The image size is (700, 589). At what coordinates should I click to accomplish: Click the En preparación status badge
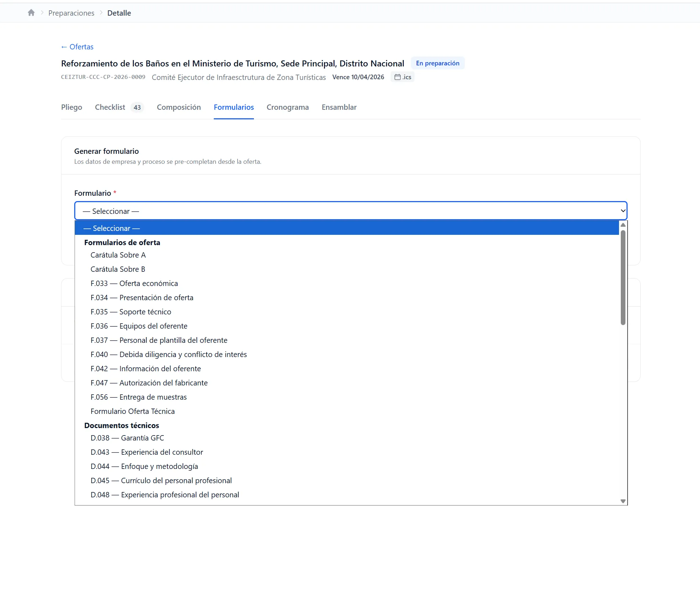[438, 63]
